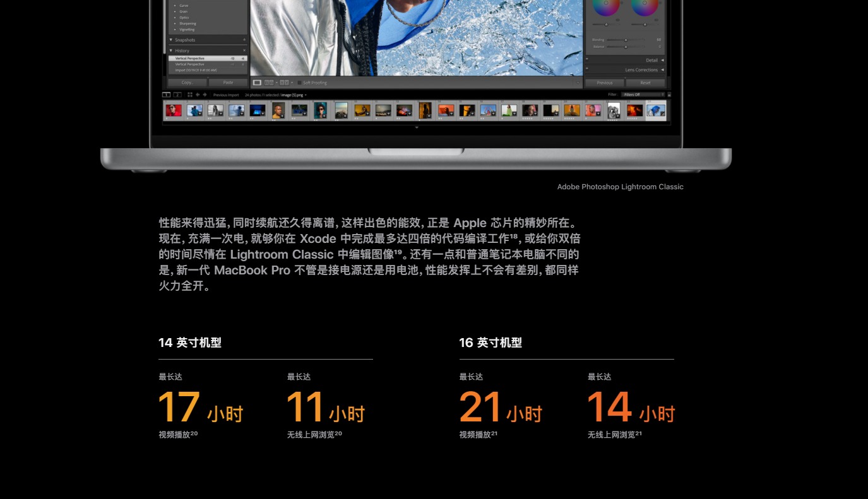The width and height of the screenshot is (868, 499).
Task: Create snapshot with the plus icon
Action: (244, 40)
